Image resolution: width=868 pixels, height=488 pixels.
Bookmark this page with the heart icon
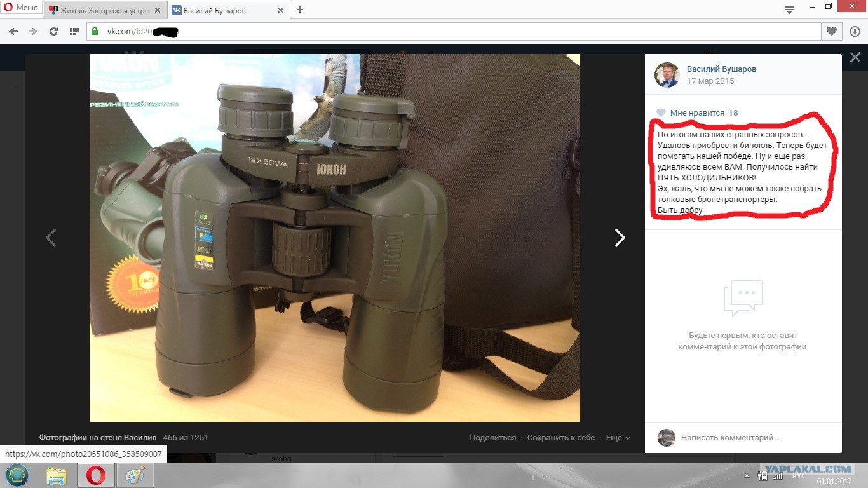pos(831,31)
